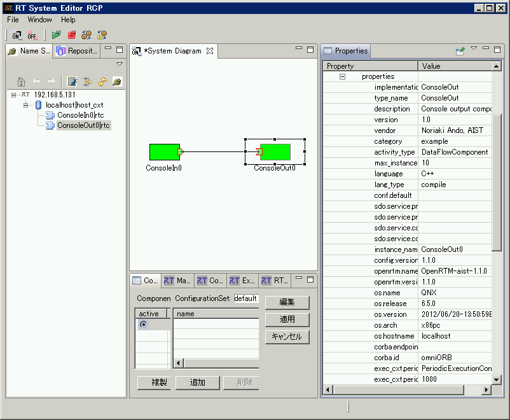Click the red All Deactivate toolbar icon
Screen dimensions: 510x420
tap(72, 34)
